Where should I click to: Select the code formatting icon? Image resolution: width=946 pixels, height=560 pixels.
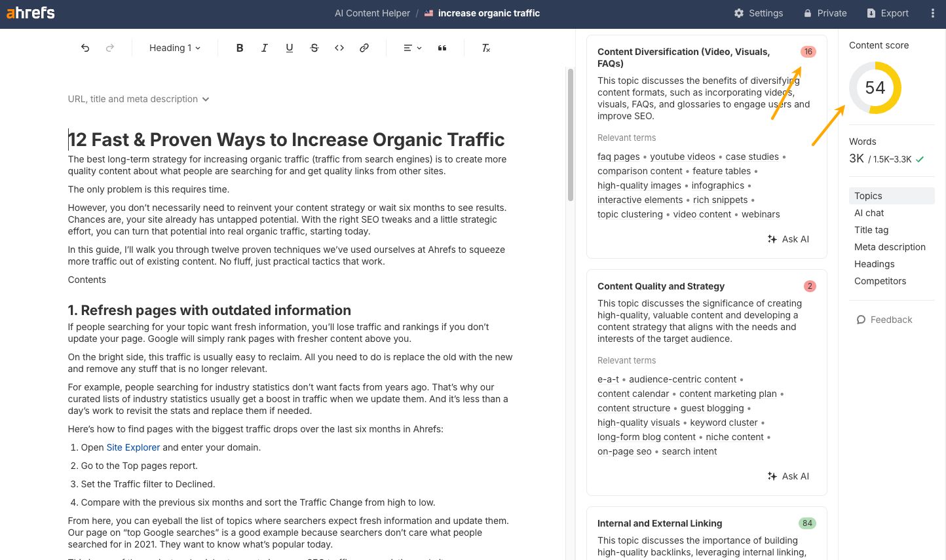[x=339, y=47]
